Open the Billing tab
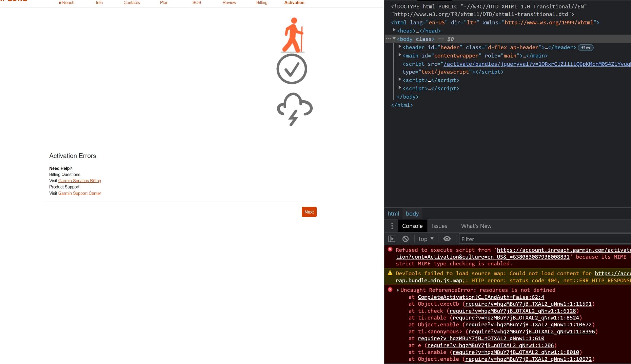The width and height of the screenshot is (631, 364). click(262, 3)
